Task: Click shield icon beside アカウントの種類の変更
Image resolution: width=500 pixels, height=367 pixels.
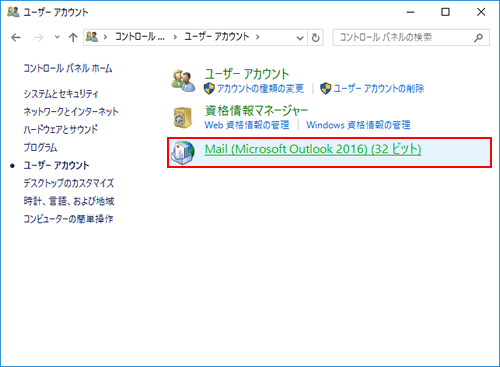Action: click(x=209, y=88)
